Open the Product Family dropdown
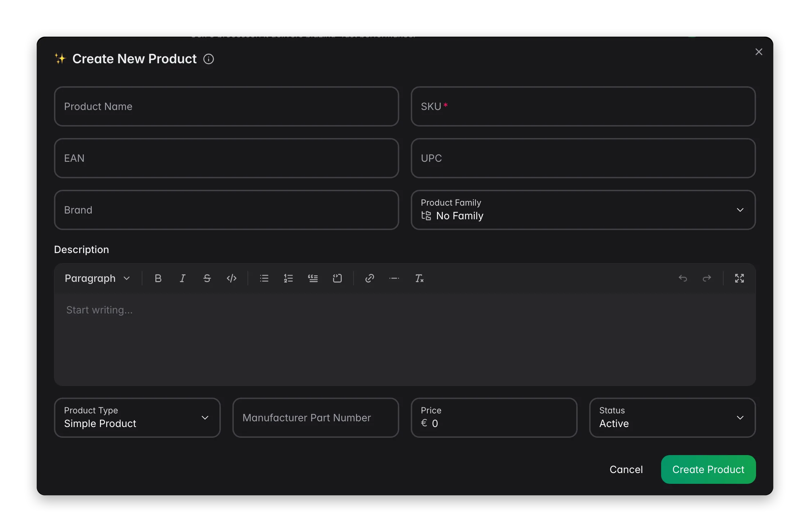 (583, 210)
